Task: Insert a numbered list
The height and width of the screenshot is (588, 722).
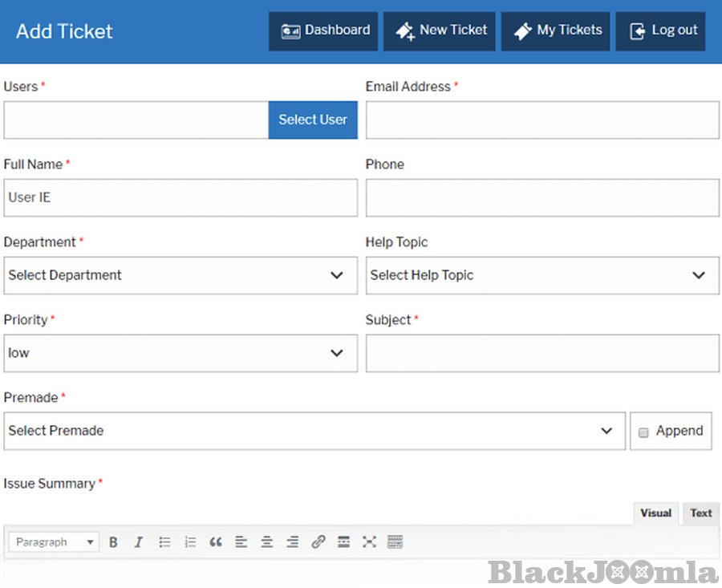Action: (190, 542)
